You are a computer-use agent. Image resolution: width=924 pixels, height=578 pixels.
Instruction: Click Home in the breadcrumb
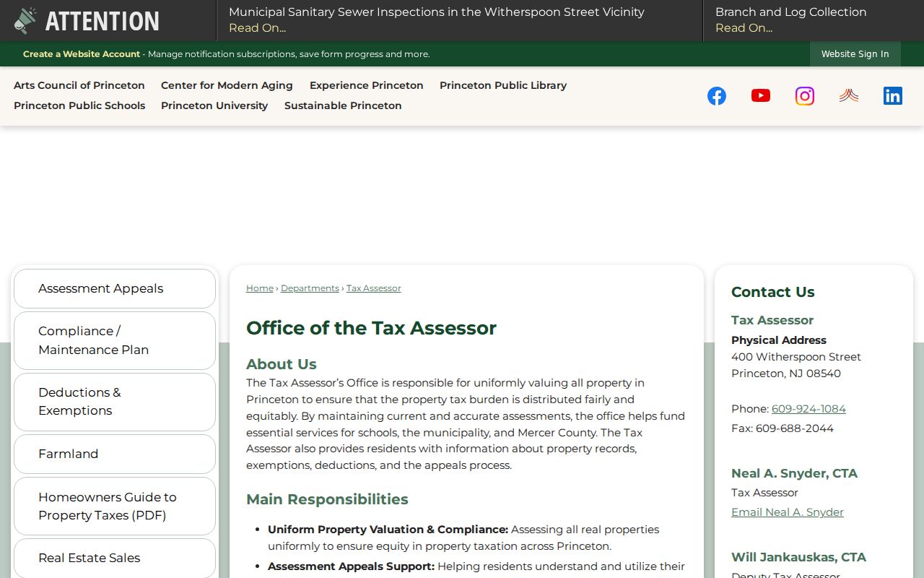pos(260,288)
